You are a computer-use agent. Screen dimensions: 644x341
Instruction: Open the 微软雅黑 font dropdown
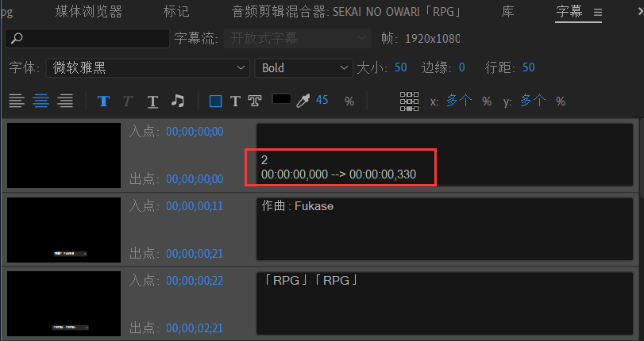147,68
